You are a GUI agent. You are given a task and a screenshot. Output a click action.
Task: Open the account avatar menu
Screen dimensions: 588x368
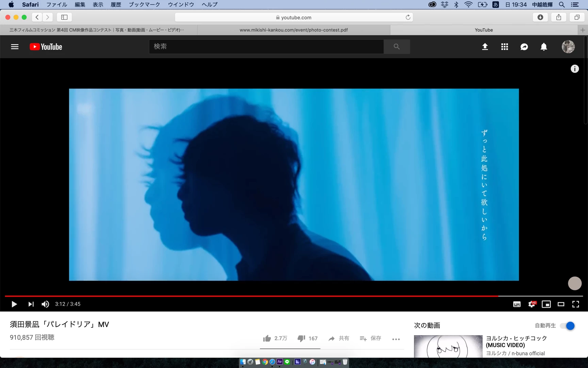coord(568,47)
